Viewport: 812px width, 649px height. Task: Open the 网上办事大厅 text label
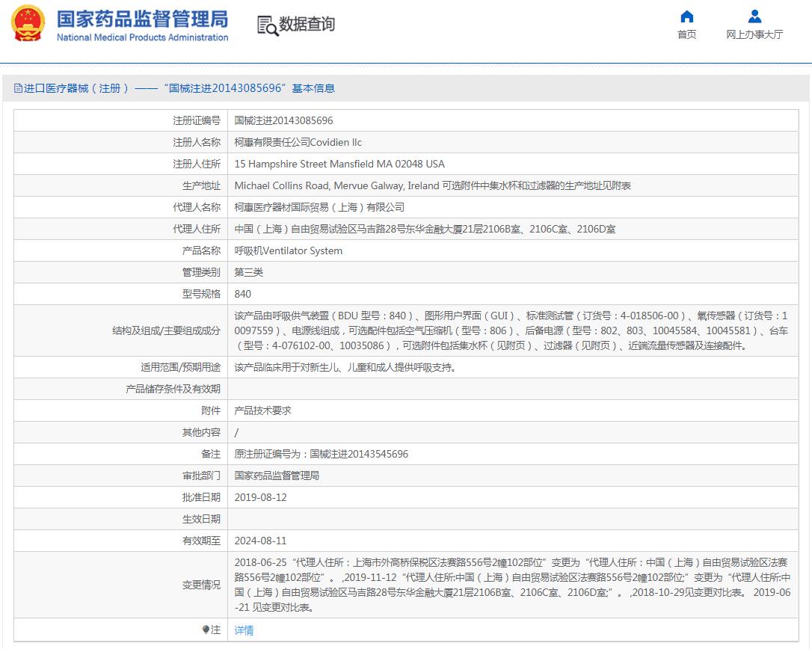tap(754, 34)
